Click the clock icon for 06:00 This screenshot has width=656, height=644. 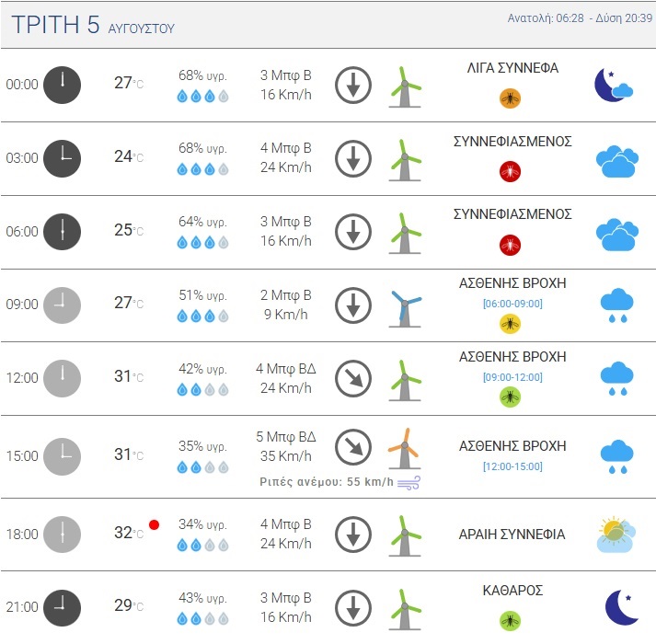(62, 232)
